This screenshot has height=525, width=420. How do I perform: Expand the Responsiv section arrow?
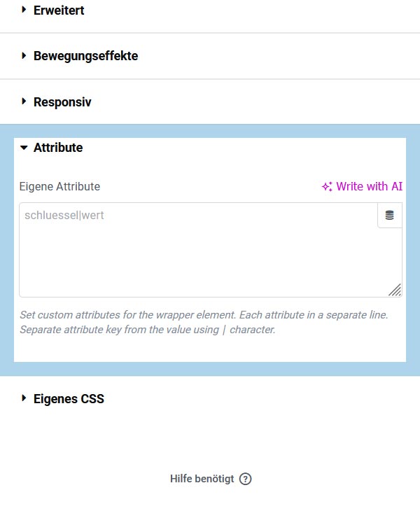[24, 101]
